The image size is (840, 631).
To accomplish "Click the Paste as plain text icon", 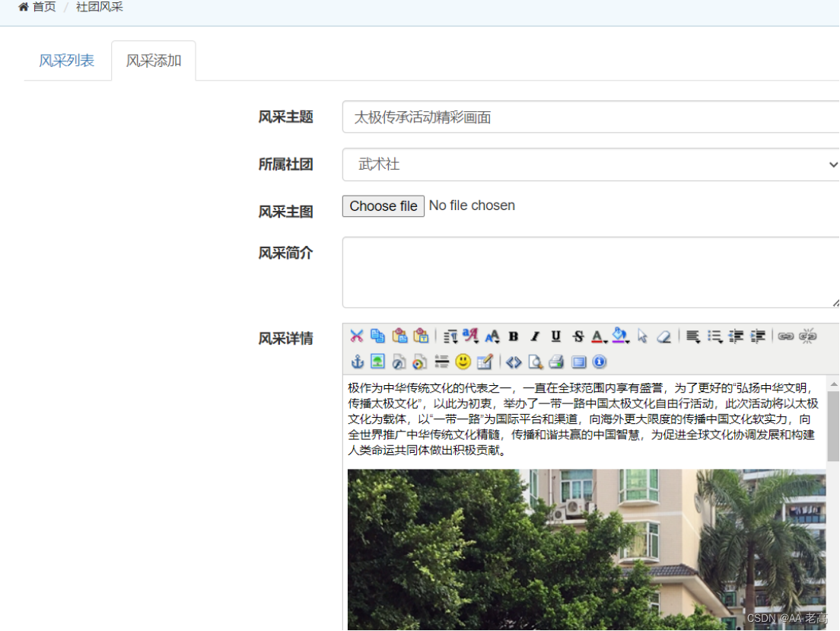I will click(421, 336).
